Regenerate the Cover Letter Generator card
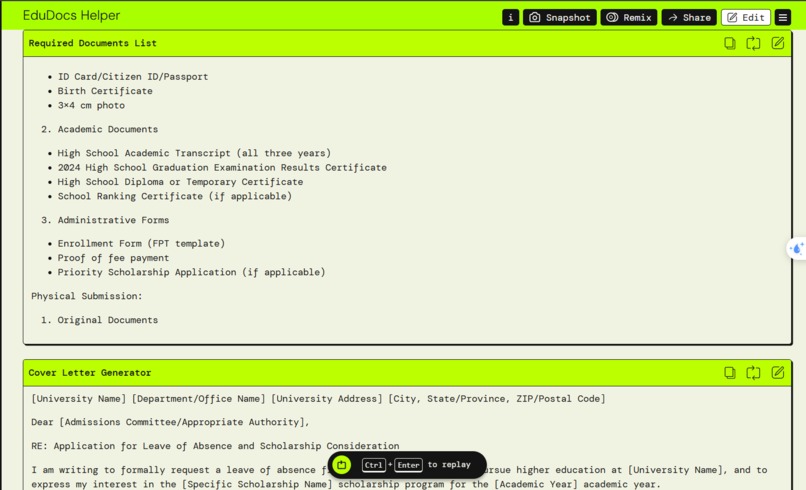The image size is (806, 490). click(753, 373)
